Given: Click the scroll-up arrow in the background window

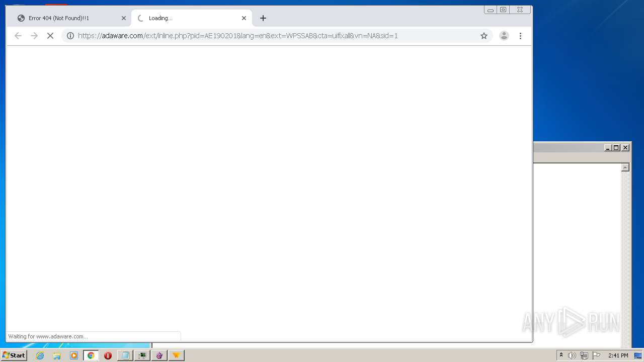Looking at the screenshot, I should pyautogui.click(x=625, y=167).
